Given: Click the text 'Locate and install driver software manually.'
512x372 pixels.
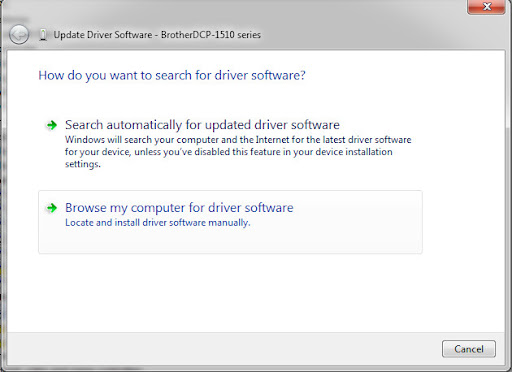Looking at the screenshot, I should 158,223.
